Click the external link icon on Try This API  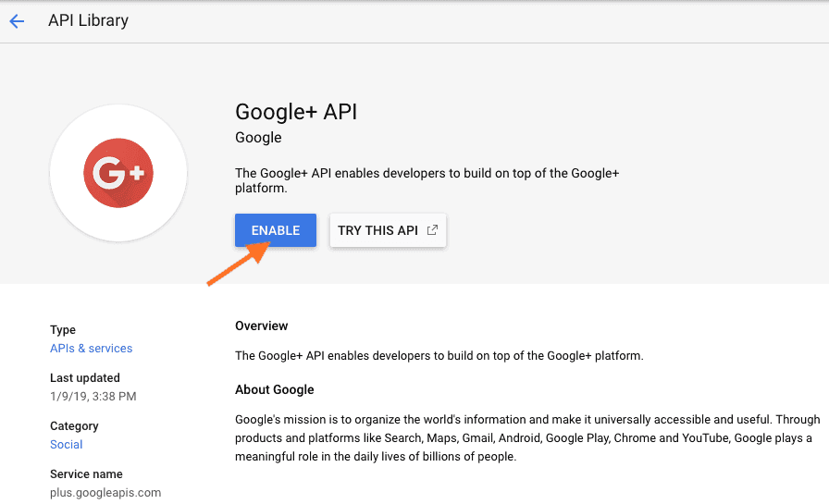pyautogui.click(x=432, y=230)
